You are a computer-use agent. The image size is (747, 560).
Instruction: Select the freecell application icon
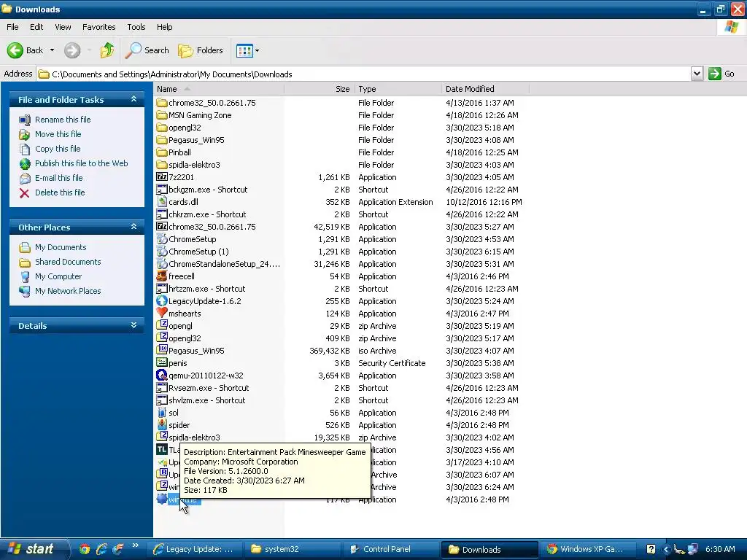coord(162,276)
